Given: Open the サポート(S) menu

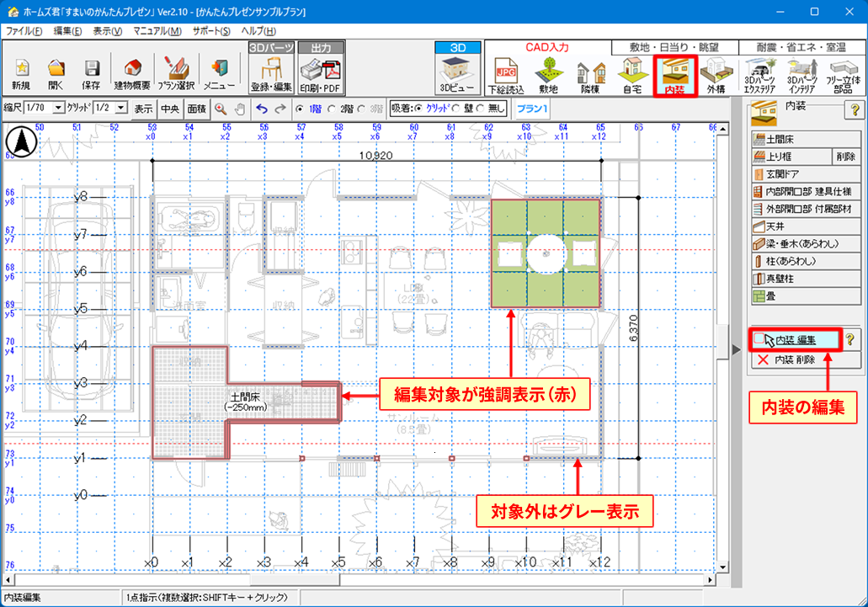Looking at the screenshot, I should (211, 31).
